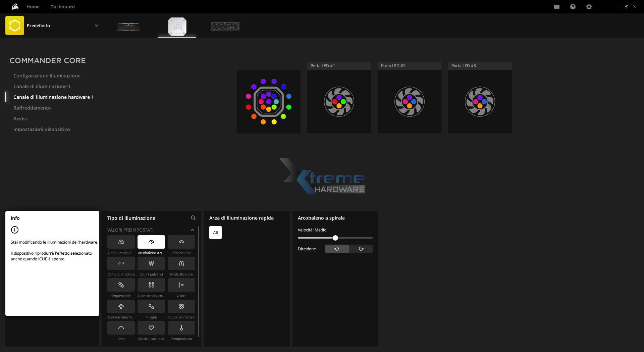
Task: Pick the Luce stroboscopica effect icon
Action: click(151, 285)
